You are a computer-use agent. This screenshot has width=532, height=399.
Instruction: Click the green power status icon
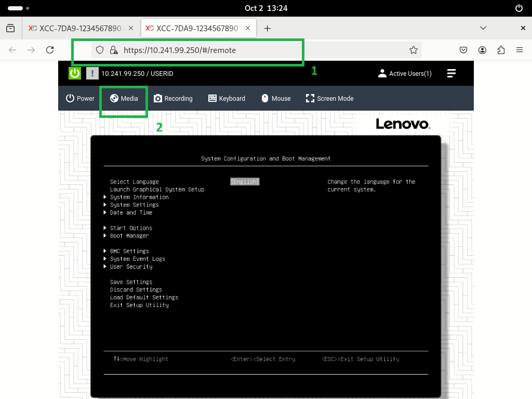[75, 73]
